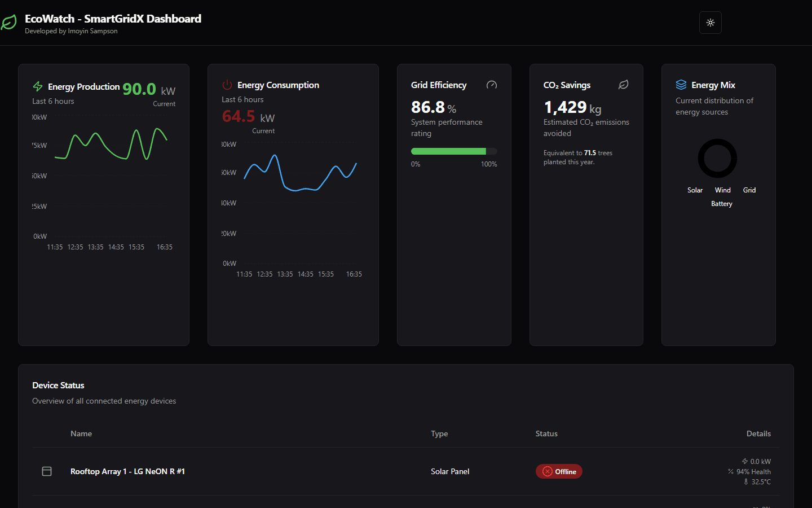
Task: Click the Status column header
Action: pos(546,433)
